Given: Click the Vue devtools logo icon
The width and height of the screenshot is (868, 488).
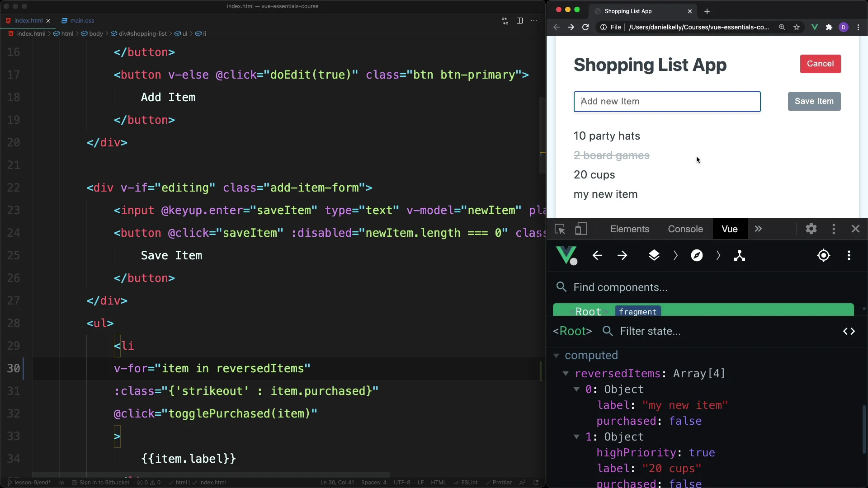Looking at the screenshot, I should (x=566, y=255).
